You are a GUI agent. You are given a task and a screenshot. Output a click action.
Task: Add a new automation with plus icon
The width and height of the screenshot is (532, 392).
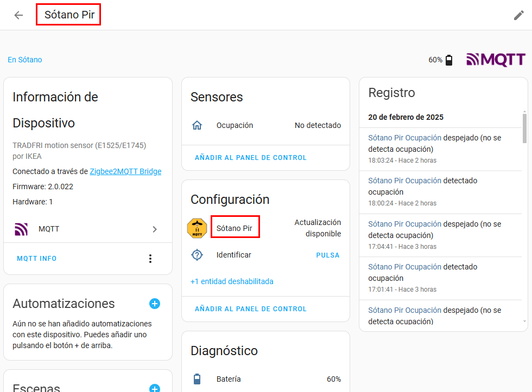(155, 304)
